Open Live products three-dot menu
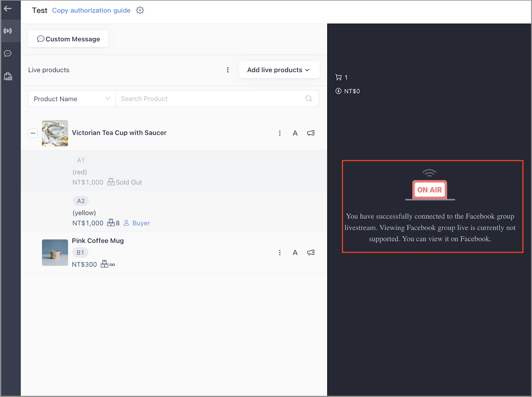This screenshot has height=397, width=532. tap(228, 70)
